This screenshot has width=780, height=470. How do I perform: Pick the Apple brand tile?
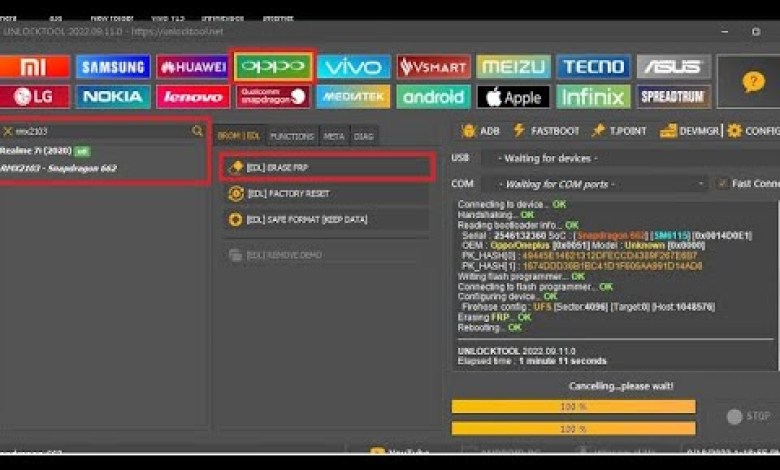click(513, 97)
